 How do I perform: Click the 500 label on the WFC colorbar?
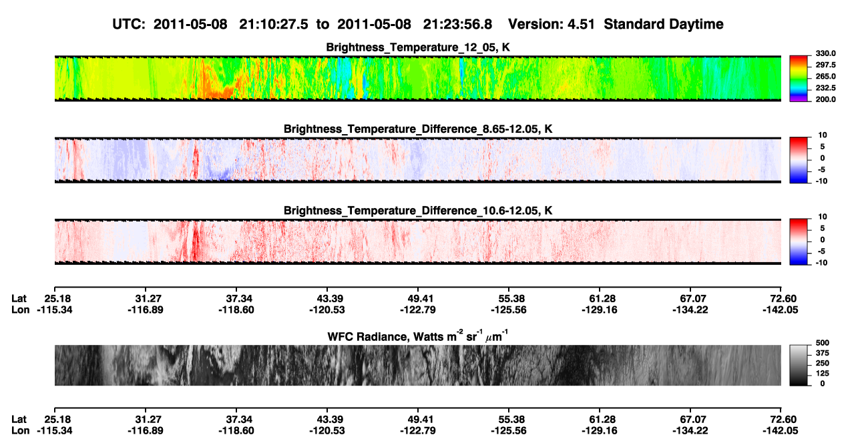coord(822,343)
